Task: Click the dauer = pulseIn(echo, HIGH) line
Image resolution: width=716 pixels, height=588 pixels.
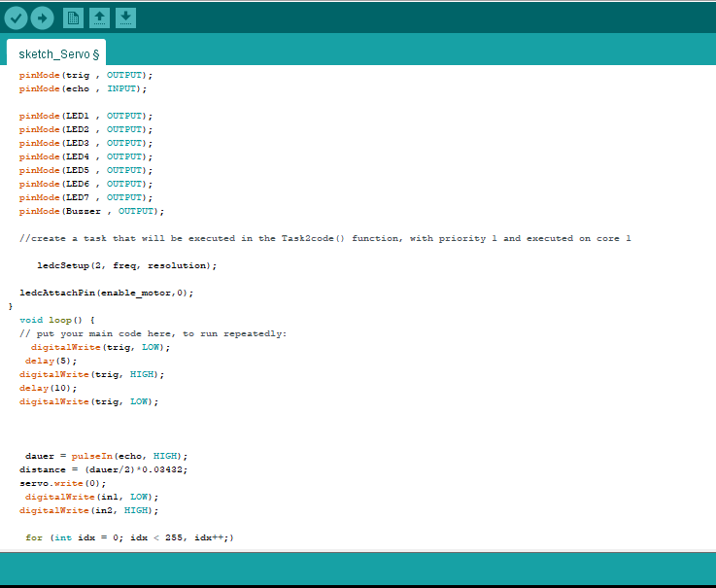Action: (x=107, y=456)
